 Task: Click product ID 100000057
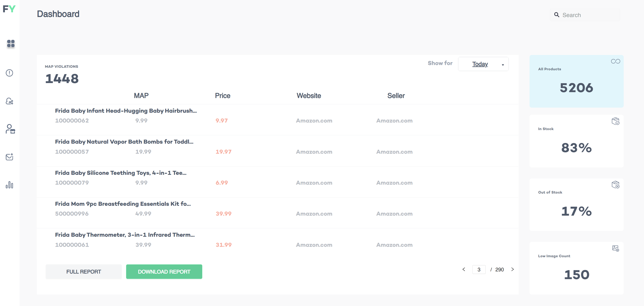(72, 152)
